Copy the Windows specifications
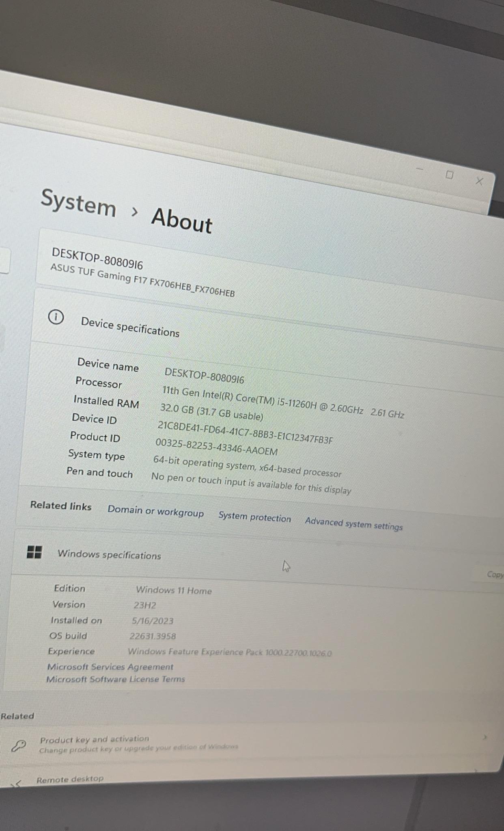This screenshot has width=504, height=831. [495, 575]
